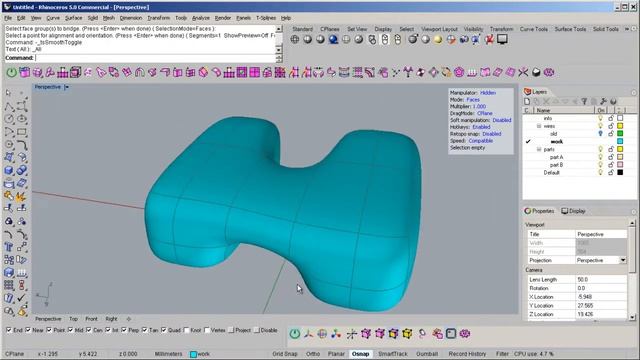Click the New Layer page icon in Layers panel
640x360 pixels.
coord(527,101)
